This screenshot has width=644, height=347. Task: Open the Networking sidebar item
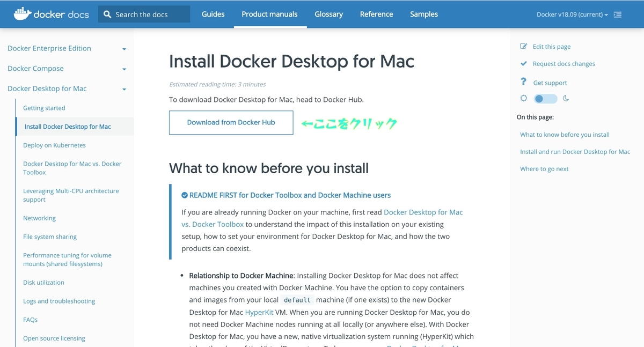pyautogui.click(x=39, y=218)
